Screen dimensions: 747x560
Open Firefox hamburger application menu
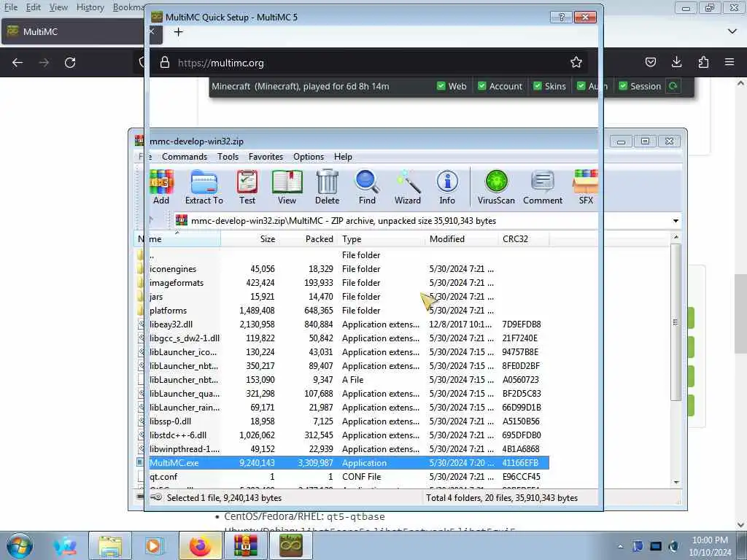tap(729, 62)
